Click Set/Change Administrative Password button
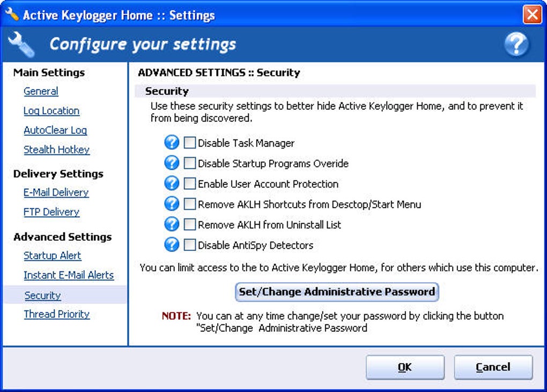Screen dimensions: 547x392 [337, 292]
